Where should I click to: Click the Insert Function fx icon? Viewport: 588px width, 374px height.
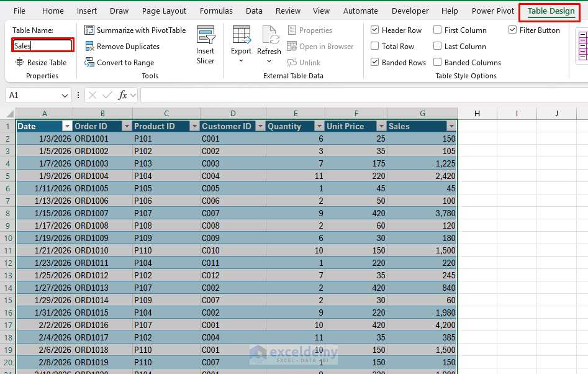(x=122, y=95)
